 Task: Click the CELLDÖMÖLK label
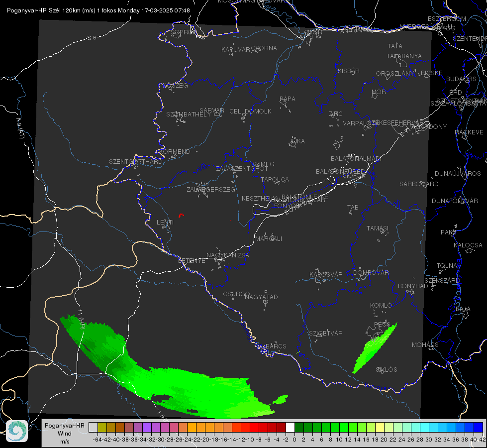pos(251,112)
